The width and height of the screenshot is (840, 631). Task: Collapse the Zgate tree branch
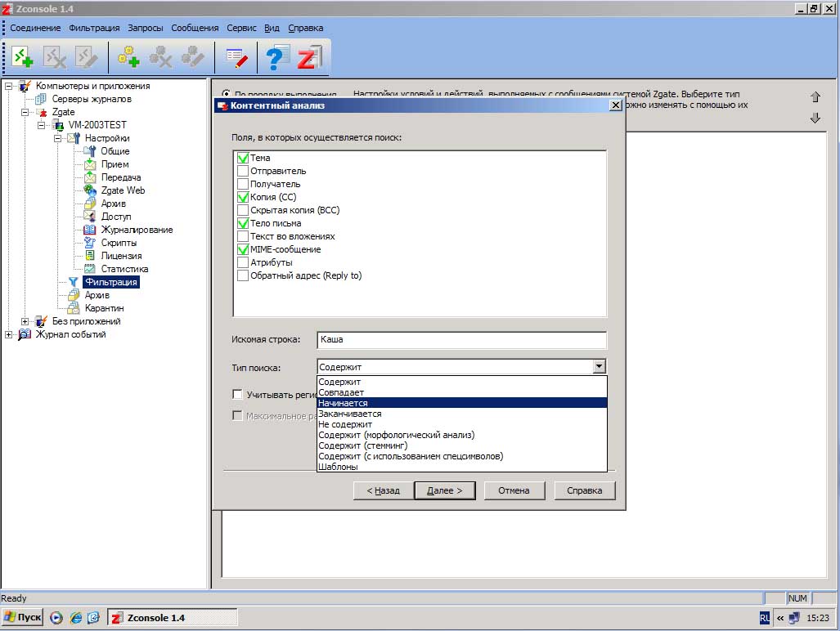point(25,112)
